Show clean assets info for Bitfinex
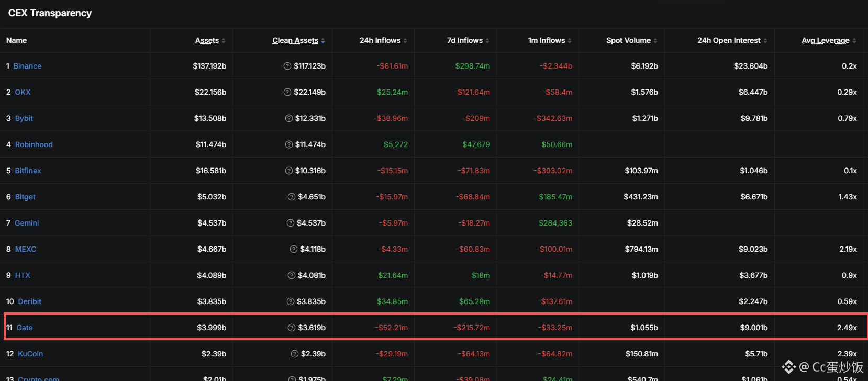The image size is (868, 381). (289, 171)
